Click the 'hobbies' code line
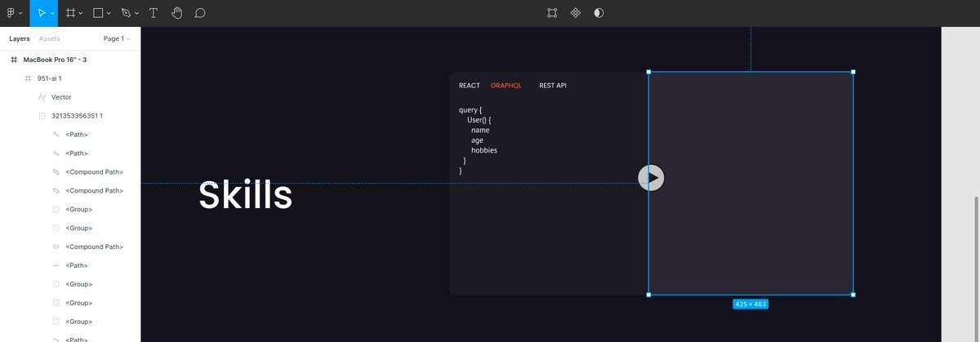 pos(484,150)
